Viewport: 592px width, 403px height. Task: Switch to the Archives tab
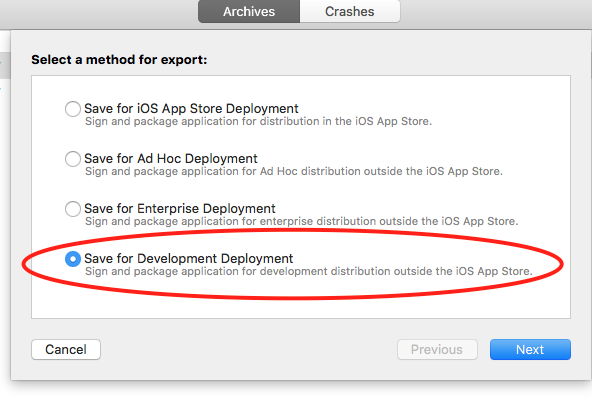click(x=249, y=11)
